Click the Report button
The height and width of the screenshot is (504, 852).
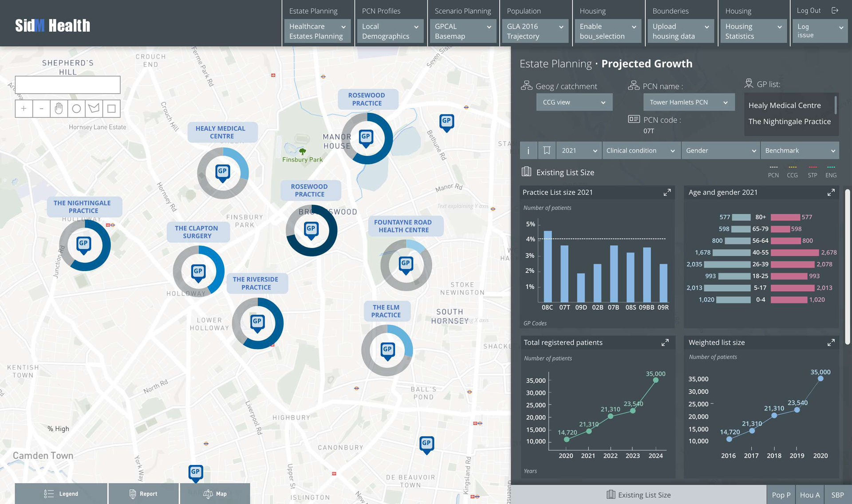[143, 494]
